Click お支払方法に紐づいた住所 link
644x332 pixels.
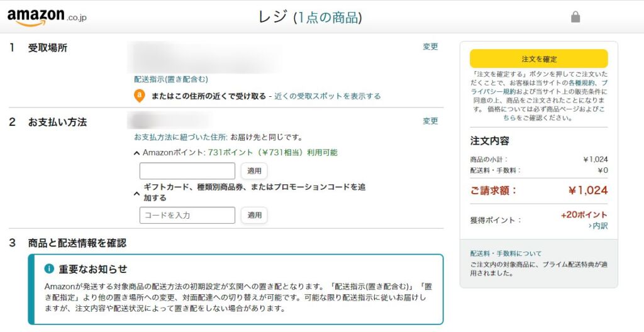pyautogui.click(x=180, y=137)
